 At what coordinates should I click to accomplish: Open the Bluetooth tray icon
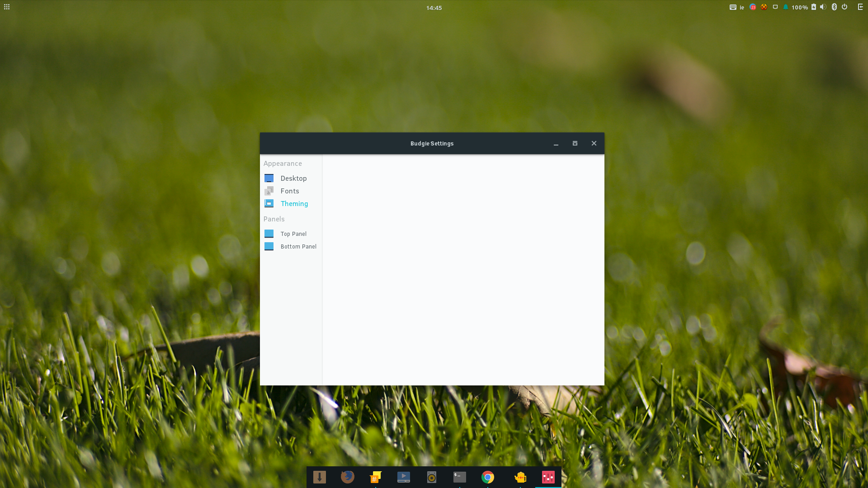click(x=835, y=7)
